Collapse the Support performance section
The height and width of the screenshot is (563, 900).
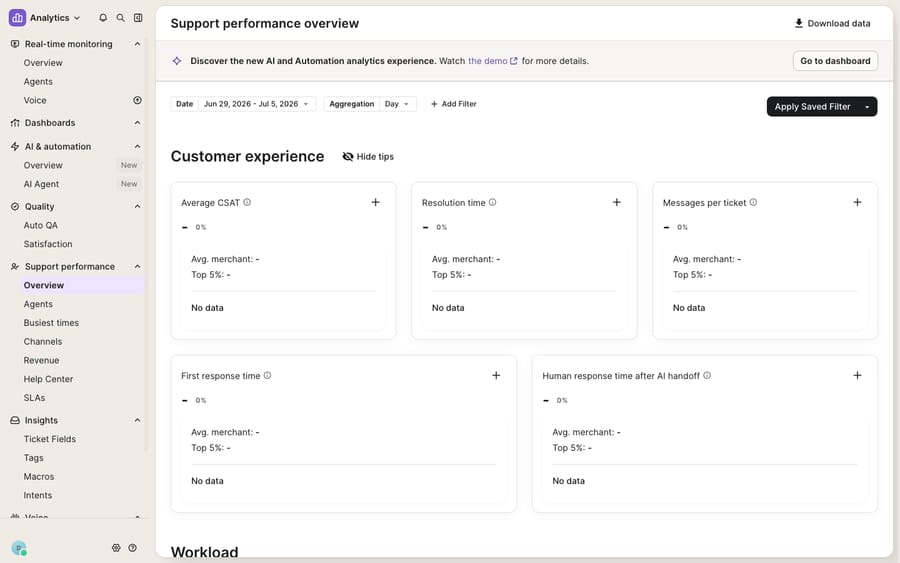point(137,266)
